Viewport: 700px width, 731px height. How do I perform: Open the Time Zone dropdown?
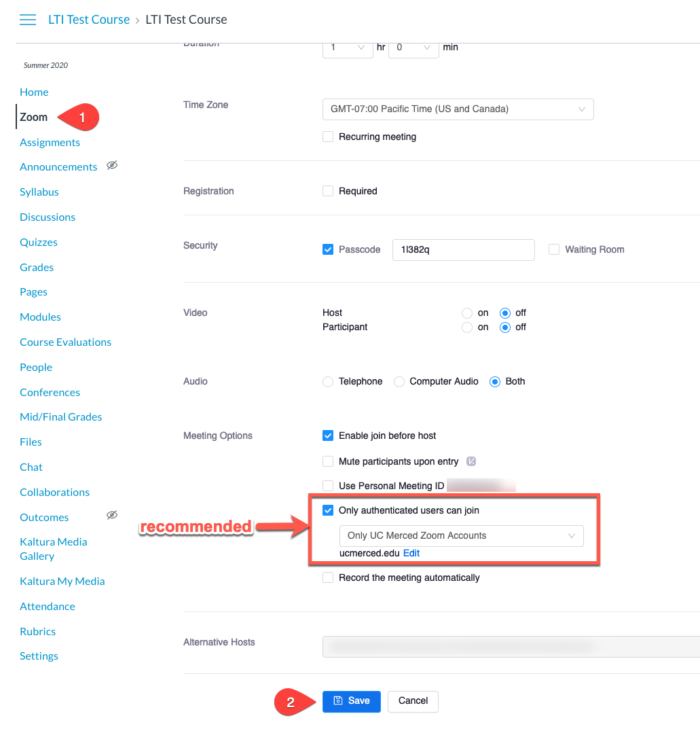(x=458, y=109)
